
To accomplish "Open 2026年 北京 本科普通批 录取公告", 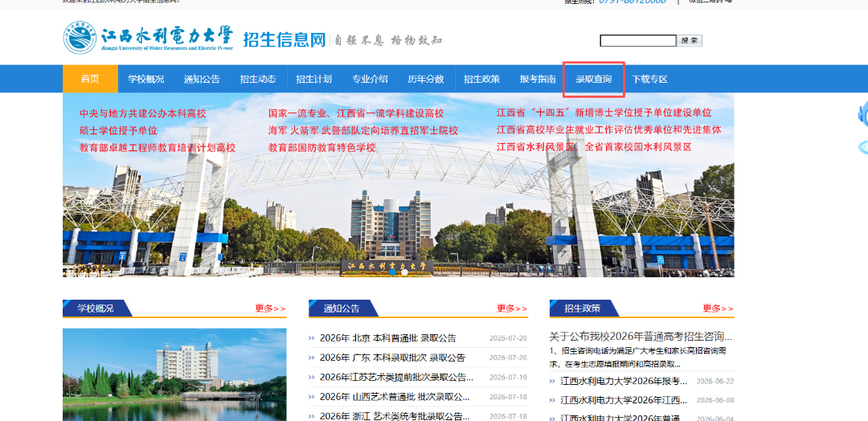I will click(x=388, y=338).
